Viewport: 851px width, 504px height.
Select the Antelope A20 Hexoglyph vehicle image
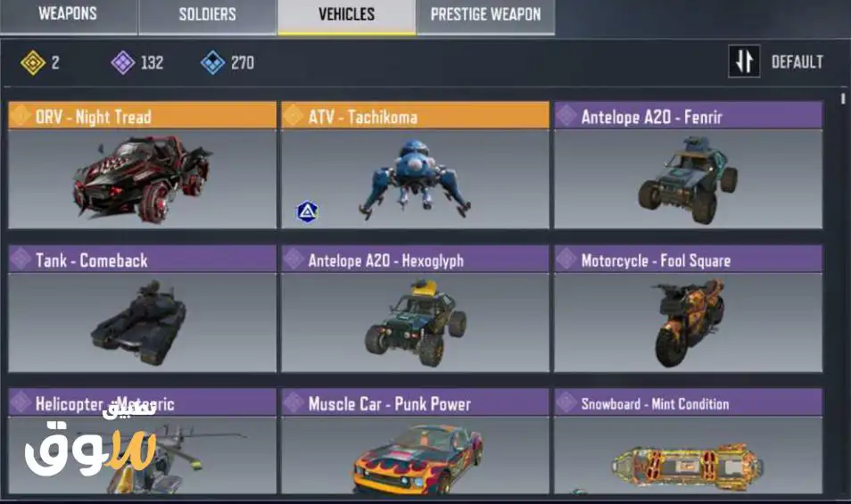415,322
